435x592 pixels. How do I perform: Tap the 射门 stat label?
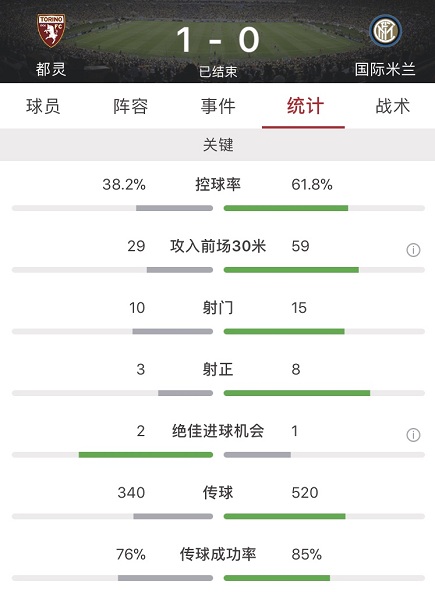click(x=218, y=308)
